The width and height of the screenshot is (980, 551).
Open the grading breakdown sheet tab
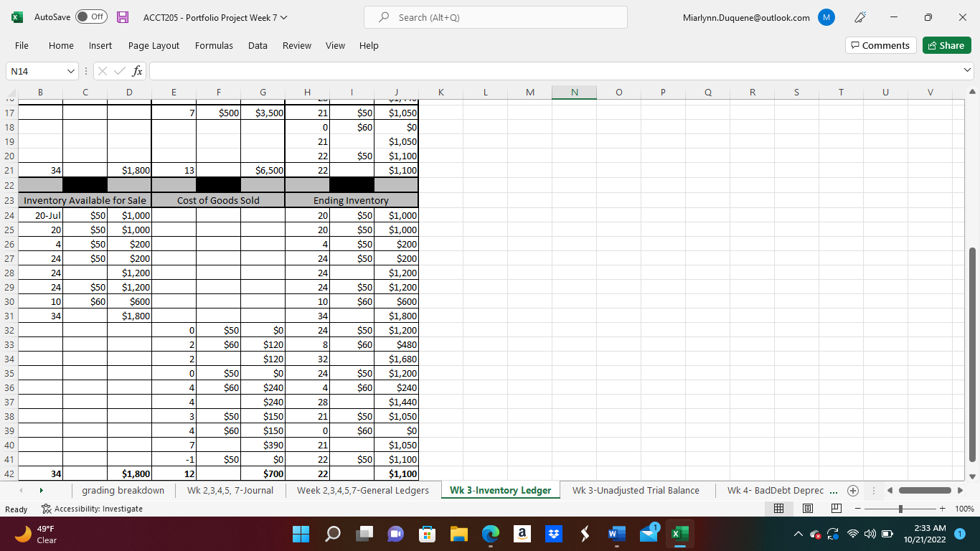pos(123,490)
